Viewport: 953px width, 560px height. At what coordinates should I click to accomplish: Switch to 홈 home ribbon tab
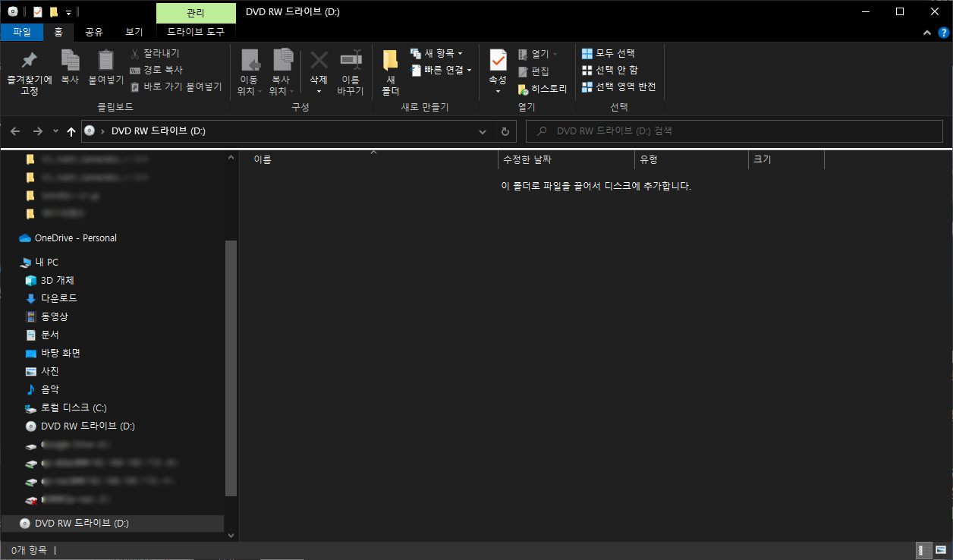coord(58,32)
